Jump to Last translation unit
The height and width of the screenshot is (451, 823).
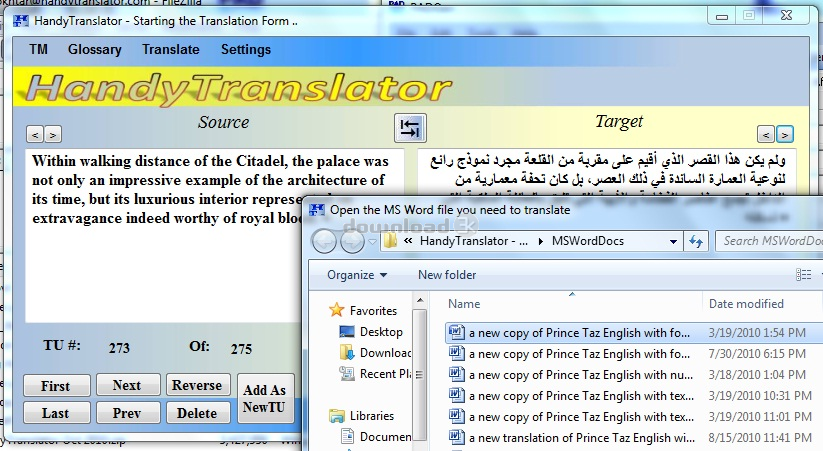[x=57, y=413]
